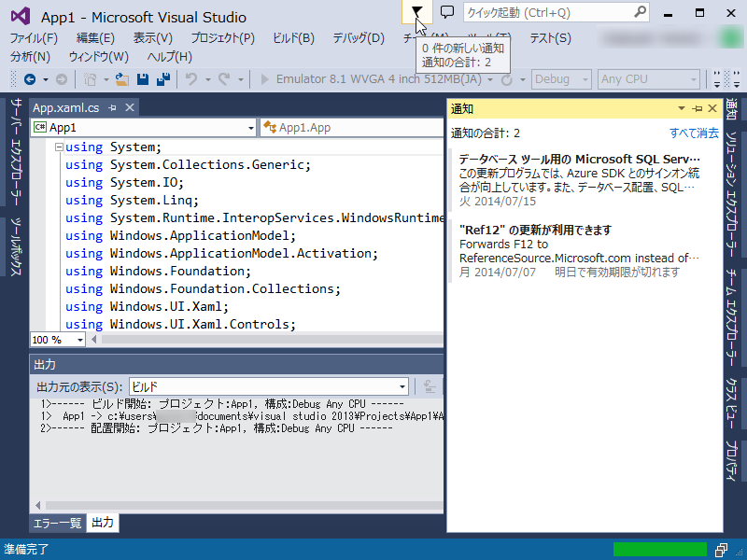Open the "Ref12" update available notification

[580, 251]
